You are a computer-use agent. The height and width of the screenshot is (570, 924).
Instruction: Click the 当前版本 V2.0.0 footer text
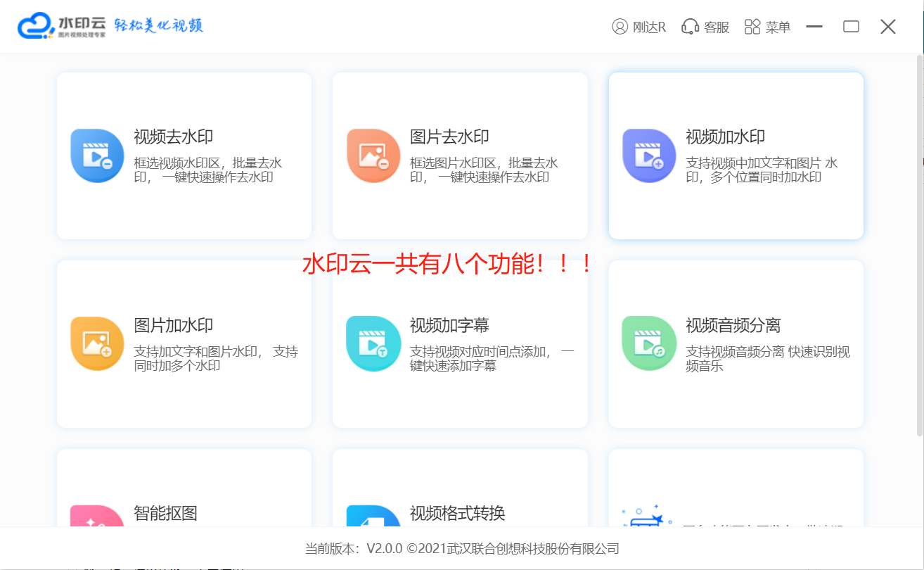462,549
